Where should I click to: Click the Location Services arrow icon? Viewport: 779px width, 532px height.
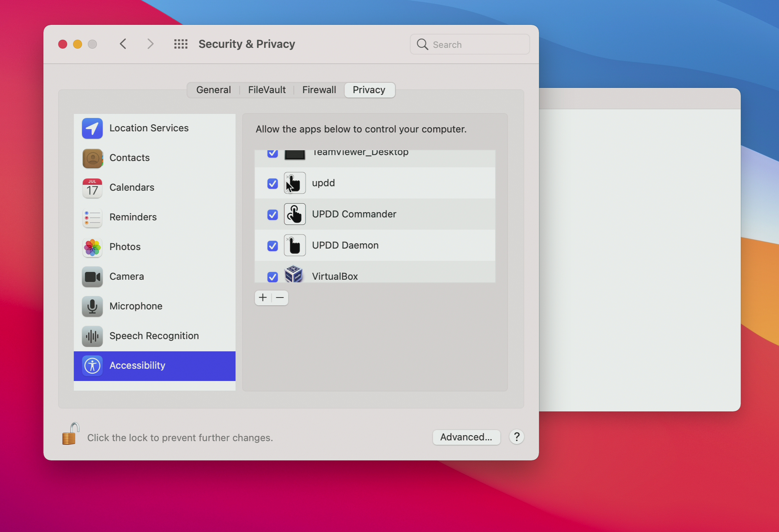[x=92, y=128]
